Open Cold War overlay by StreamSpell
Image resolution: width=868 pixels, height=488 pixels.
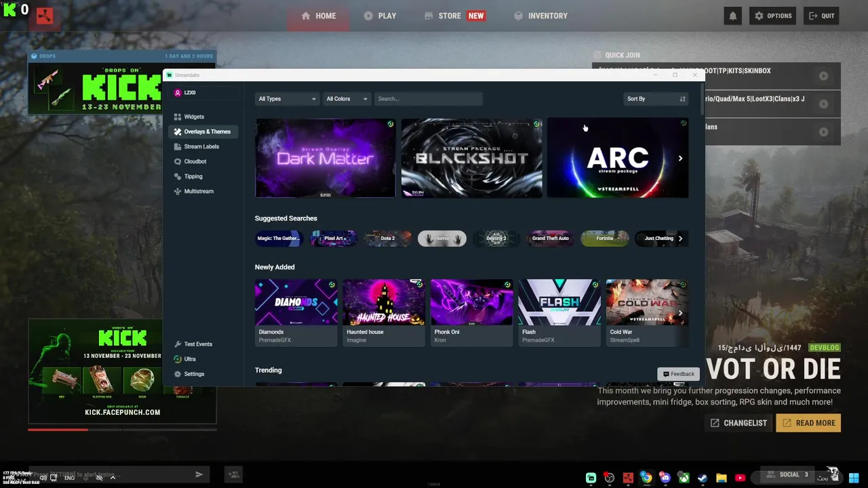(x=647, y=312)
